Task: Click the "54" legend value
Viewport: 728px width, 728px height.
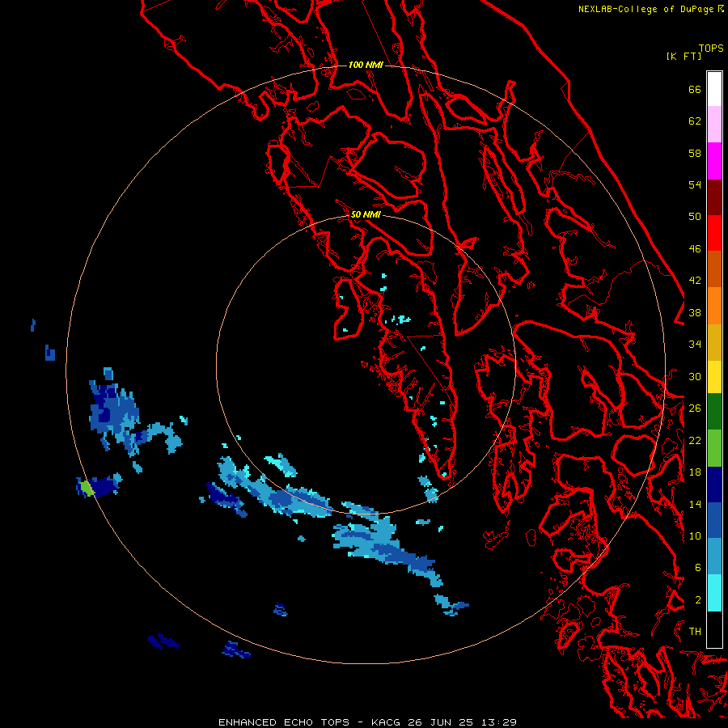Action: tap(695, 184)
